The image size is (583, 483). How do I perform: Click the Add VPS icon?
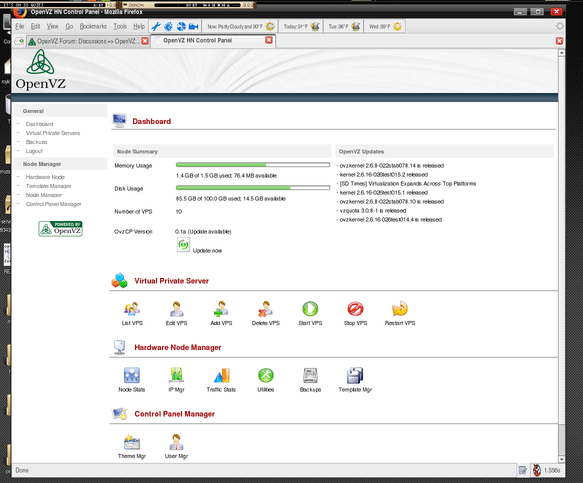221,309
